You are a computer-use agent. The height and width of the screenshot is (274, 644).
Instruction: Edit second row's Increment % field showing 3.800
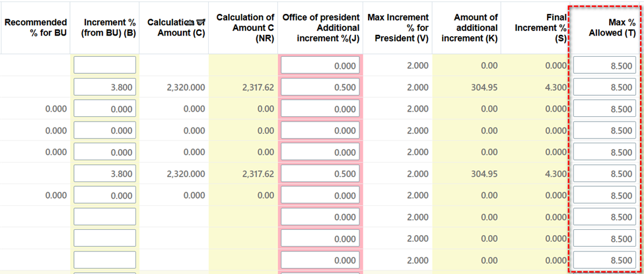tap(104, 87)
